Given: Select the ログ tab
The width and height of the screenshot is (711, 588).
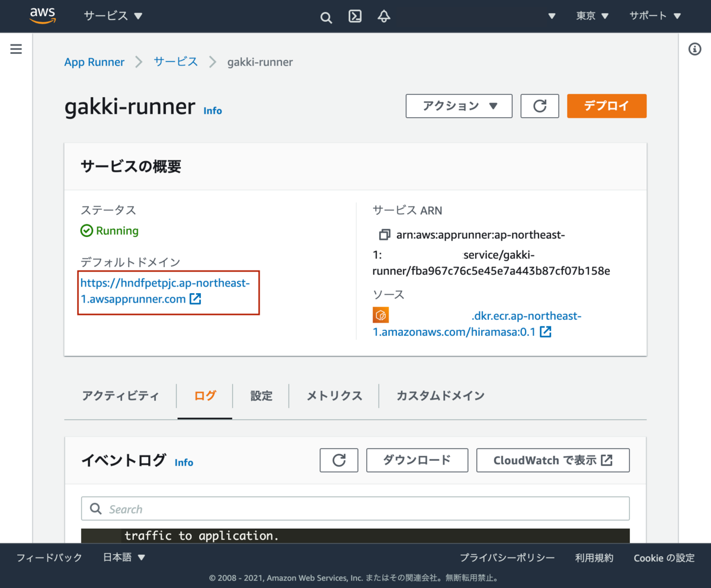Looking at the screenshot, I should click(x=205, y=396).
